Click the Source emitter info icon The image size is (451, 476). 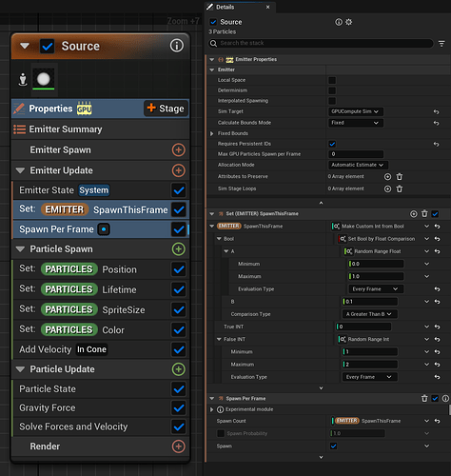[x=176, y=46]
